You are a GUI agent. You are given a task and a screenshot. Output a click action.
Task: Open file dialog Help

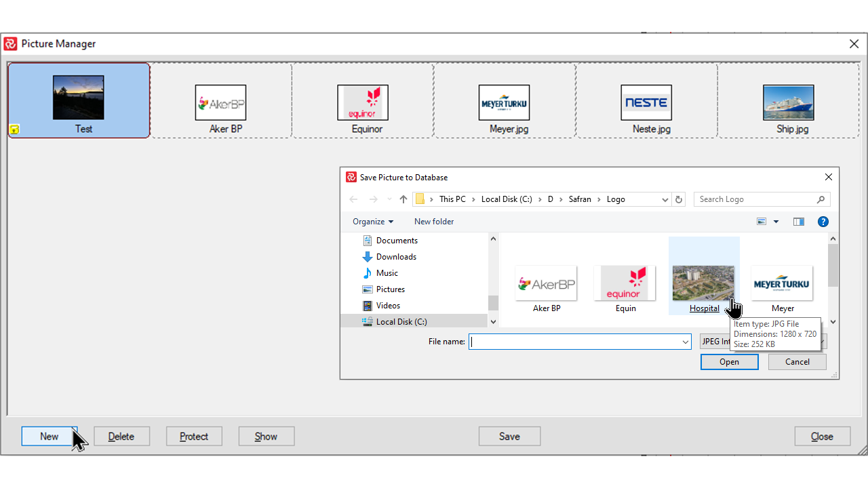(x=823, y=222)
